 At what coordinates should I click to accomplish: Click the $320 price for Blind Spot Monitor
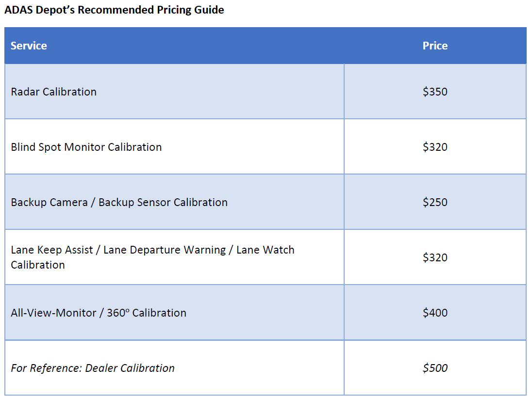point(435,147)
